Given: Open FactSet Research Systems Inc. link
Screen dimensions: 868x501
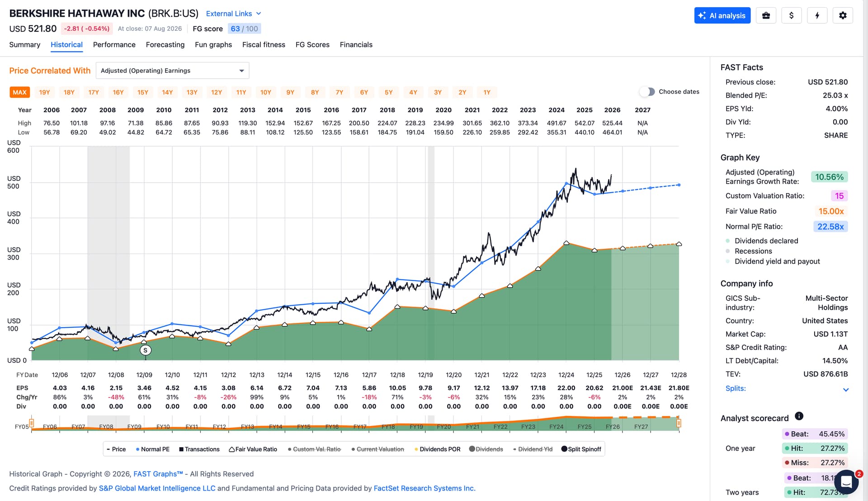Looking at the screenshot, I should pyautogui.click(x=425, y=488).
